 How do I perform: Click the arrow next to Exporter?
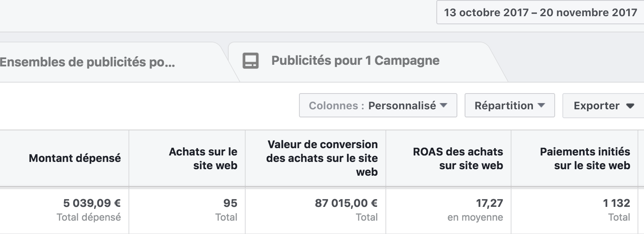tap(630, 106)
